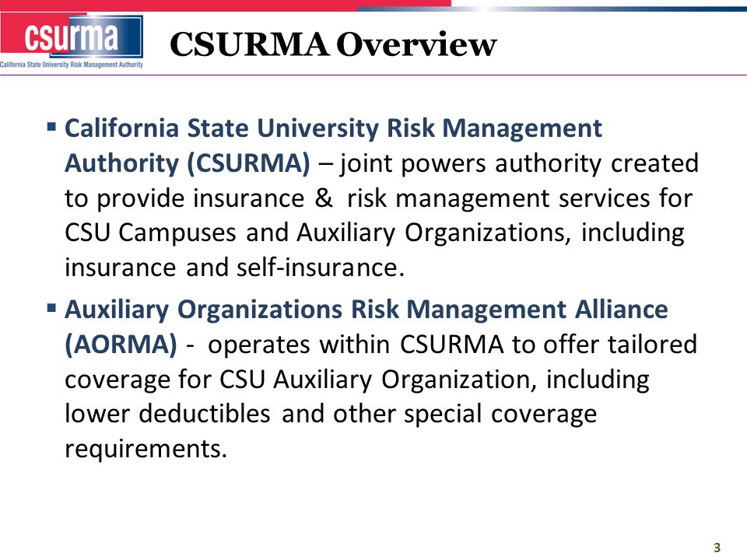Click the horizontal divider line below title

[373, 75]
